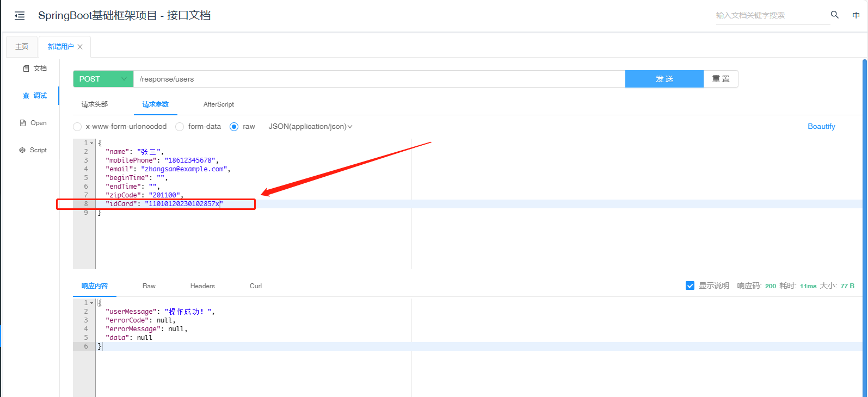Switch to AfterScript tab
Screen dimensions: 868x397
click(x=219, y=104)
